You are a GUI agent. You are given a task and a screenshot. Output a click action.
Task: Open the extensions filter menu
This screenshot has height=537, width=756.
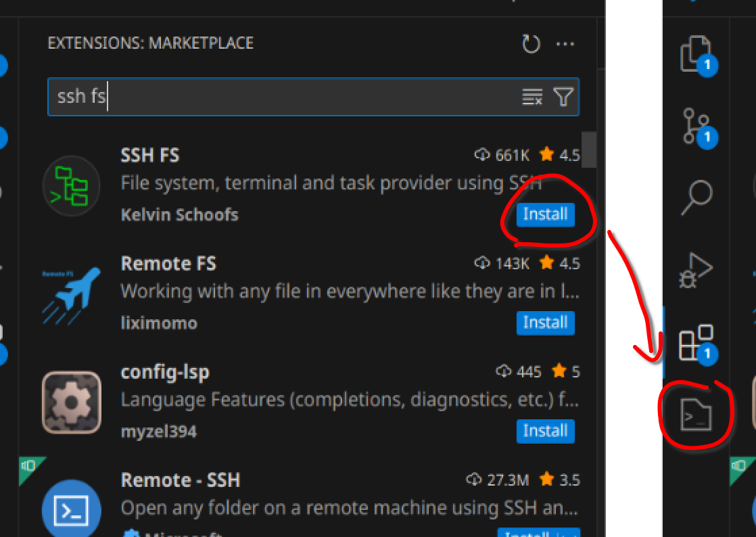point(563,97)
